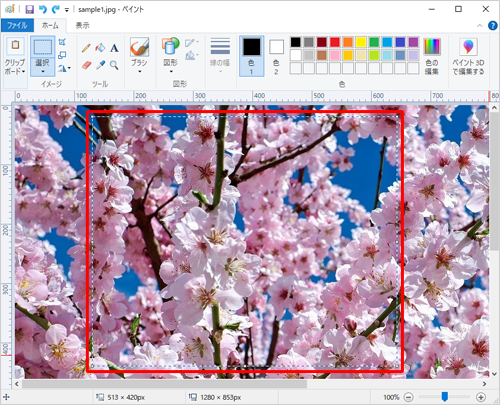Click the zoom in plus button

point(481,397)
